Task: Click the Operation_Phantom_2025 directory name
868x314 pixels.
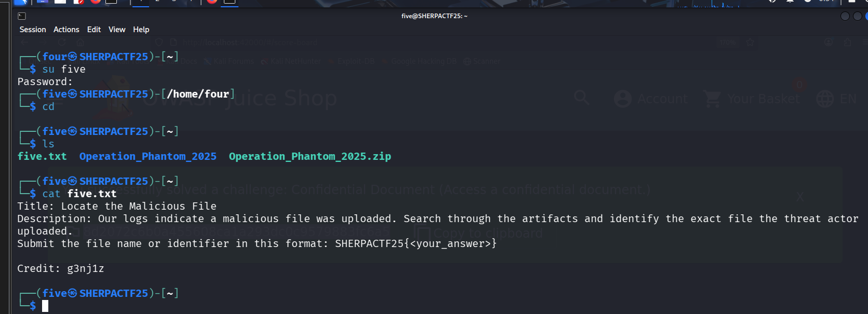Action: click(148, 156)
